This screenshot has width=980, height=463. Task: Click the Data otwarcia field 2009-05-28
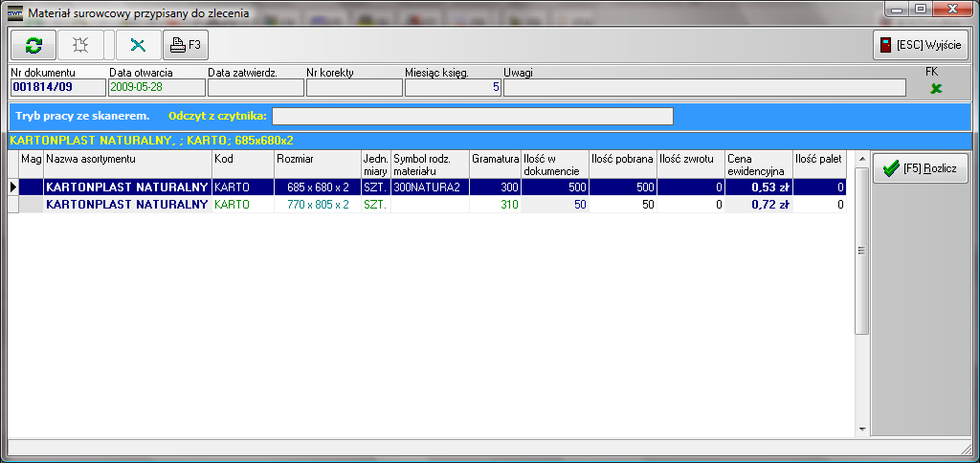click(x=155, y=88)
